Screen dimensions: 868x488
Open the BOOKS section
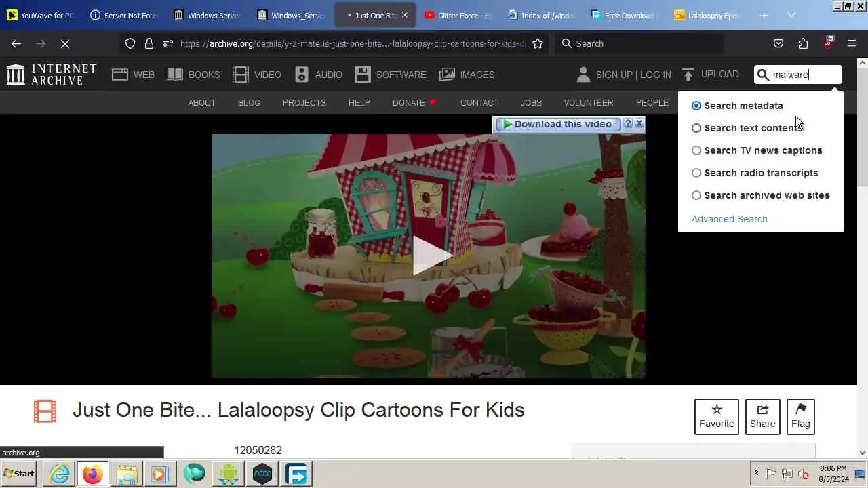(x=193, y=75)
